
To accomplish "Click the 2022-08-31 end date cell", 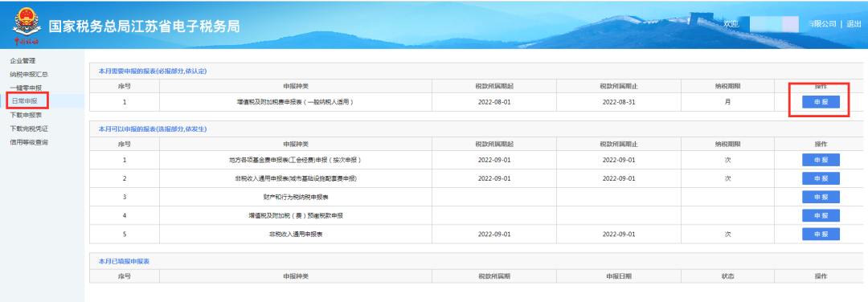I will click(x=619, y=102).
